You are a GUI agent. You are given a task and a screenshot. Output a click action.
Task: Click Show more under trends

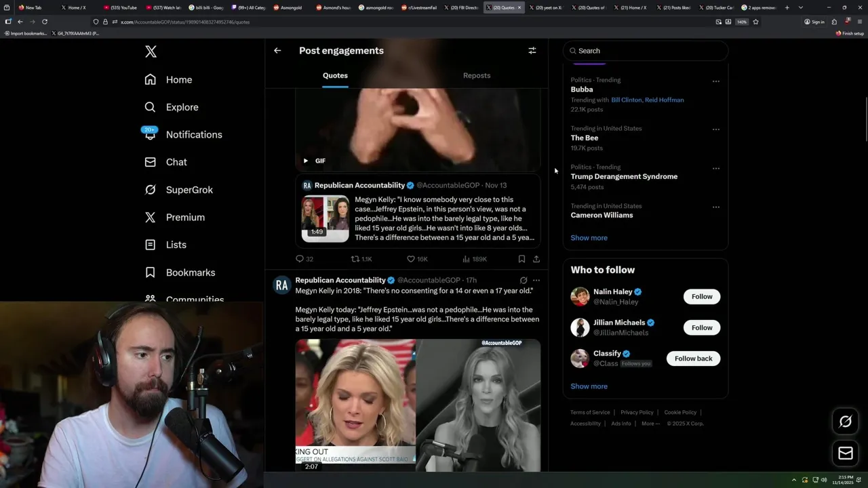(589, 238)
